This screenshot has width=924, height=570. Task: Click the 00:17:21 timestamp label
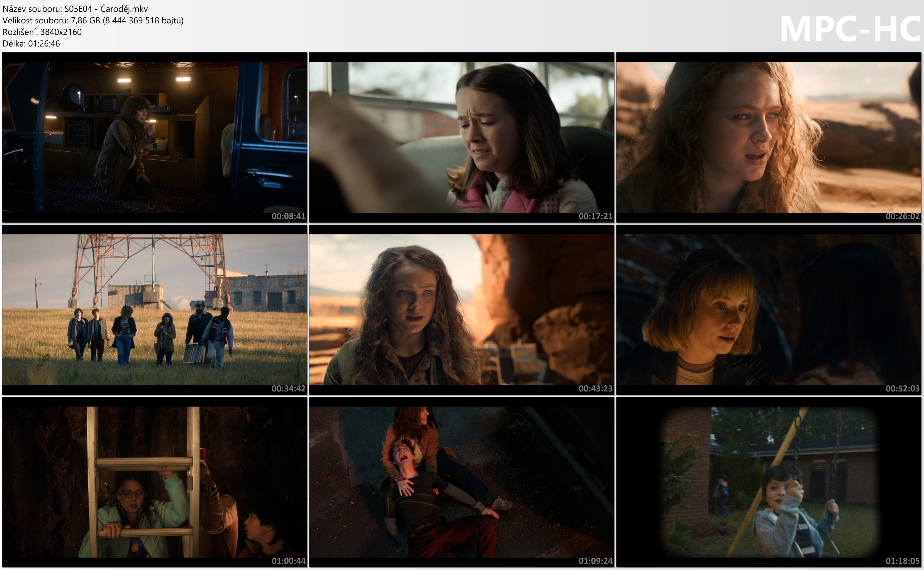pyautogui.click(x=595, y=216)
